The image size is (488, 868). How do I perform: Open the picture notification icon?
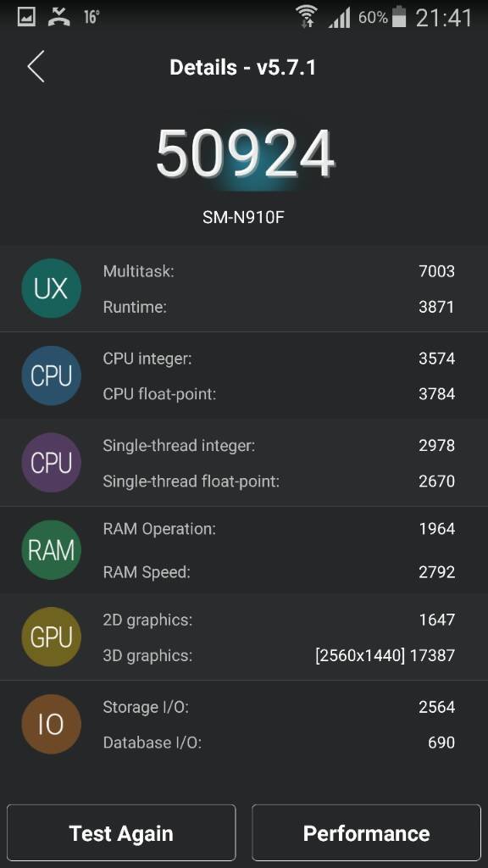26,17
